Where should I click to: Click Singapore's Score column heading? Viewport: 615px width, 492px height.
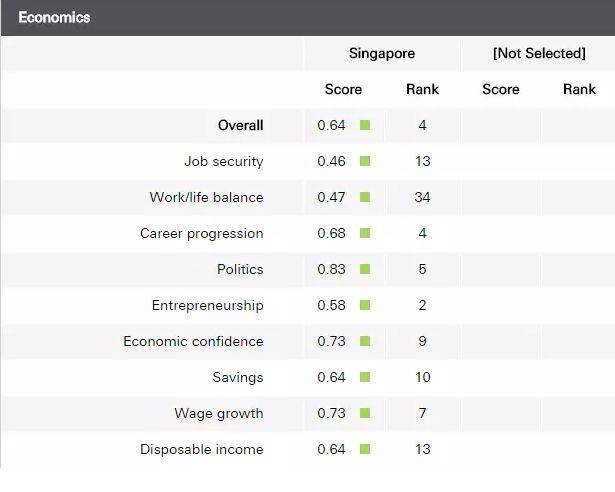tap(343, 89)
